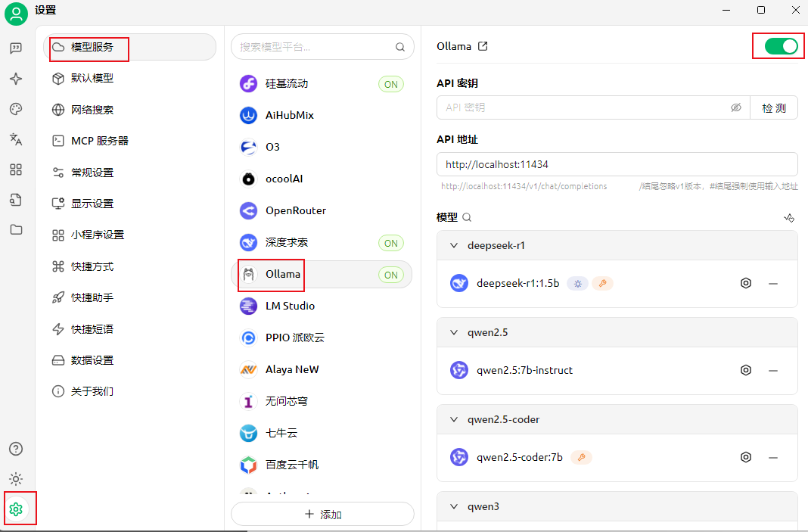Toggle API key visibility eye icon
Screen dimensions: 808x532
736,107
